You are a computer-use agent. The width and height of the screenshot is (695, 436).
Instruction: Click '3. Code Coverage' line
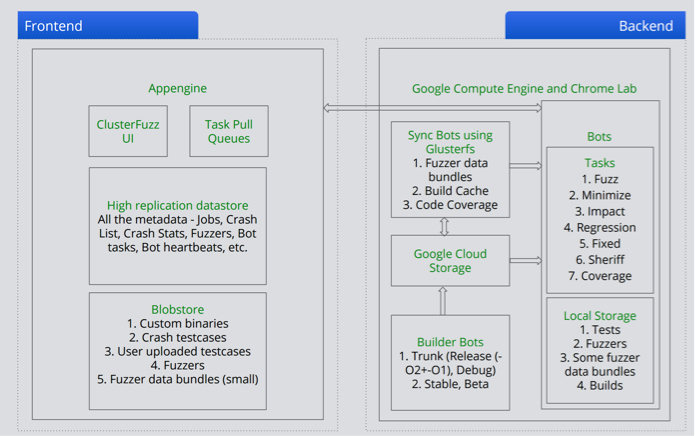450,205
